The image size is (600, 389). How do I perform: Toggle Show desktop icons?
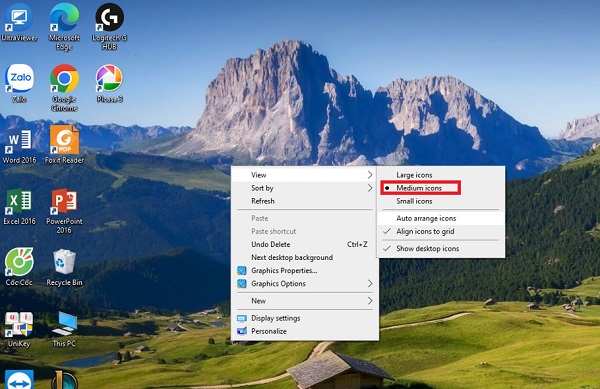(441, 248)
